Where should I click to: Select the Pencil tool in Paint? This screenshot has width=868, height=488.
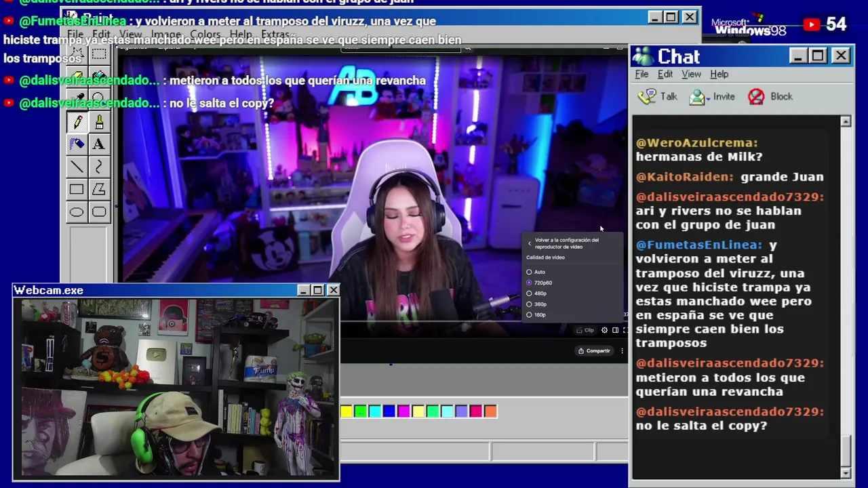77,122
